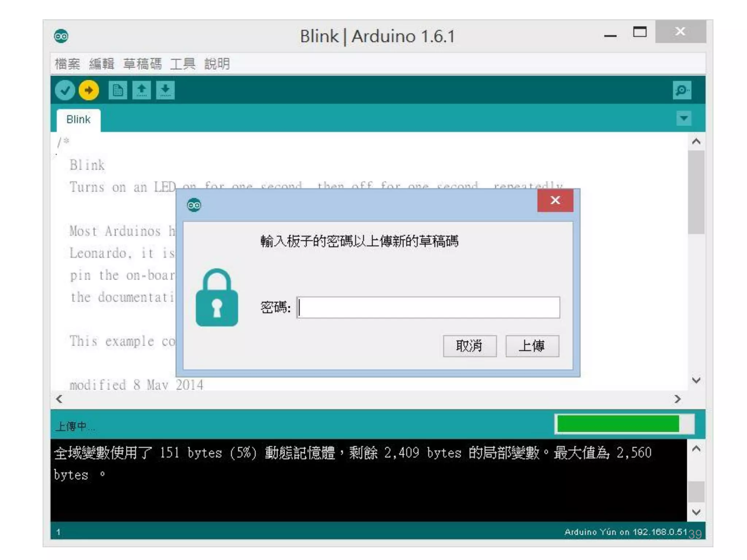The height and width of the screenshot is (560, 747).
Task: Click the Arduino logo in the main title bar
Action: coord(61,36)
